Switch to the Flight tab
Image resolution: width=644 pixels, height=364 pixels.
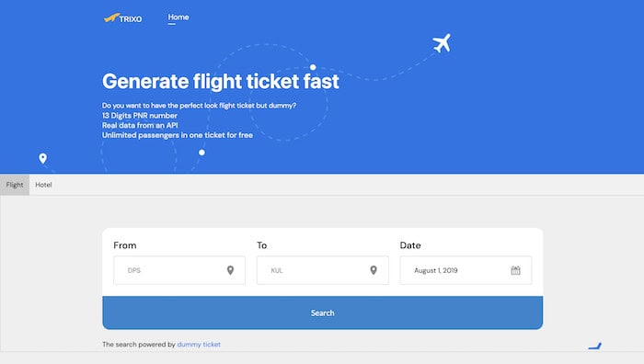[15, 185]
